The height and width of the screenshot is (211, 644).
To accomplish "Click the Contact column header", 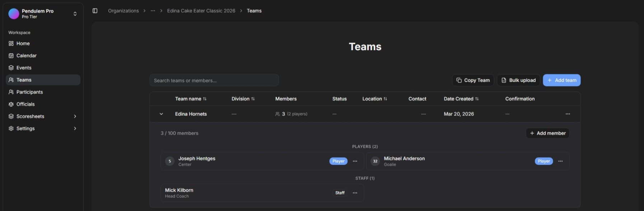I will pyautogui.click(x=417, y=99).
